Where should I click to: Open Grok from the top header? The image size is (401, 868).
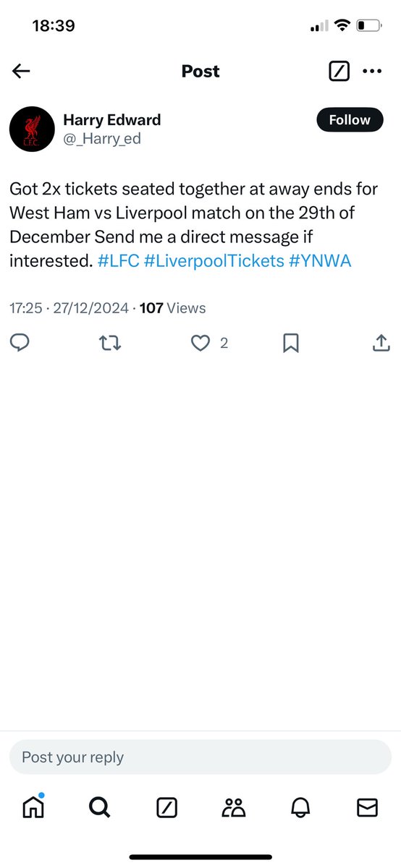coord(339,71)
